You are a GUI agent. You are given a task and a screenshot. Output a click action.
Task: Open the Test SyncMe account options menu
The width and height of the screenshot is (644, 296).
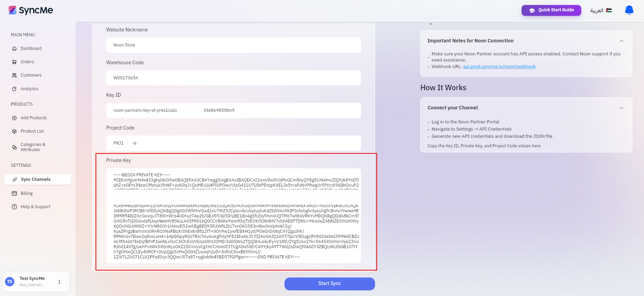point(59,282)
